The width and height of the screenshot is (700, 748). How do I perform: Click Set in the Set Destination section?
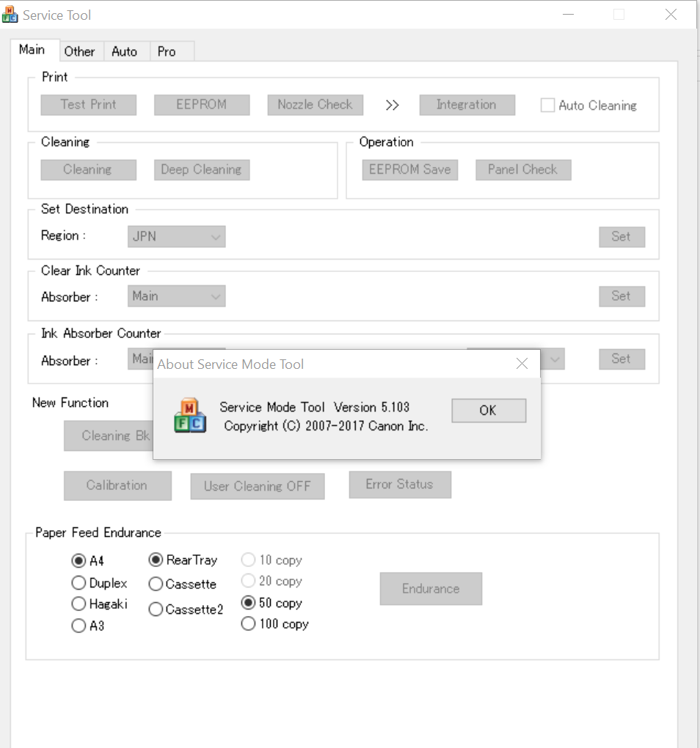(621, 237)
